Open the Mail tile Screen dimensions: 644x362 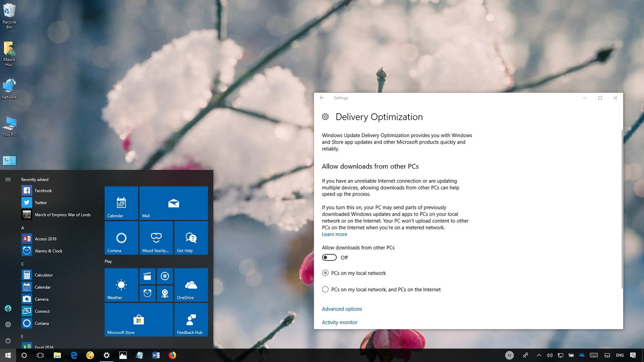pyautogui.click(x=173, y=203)
